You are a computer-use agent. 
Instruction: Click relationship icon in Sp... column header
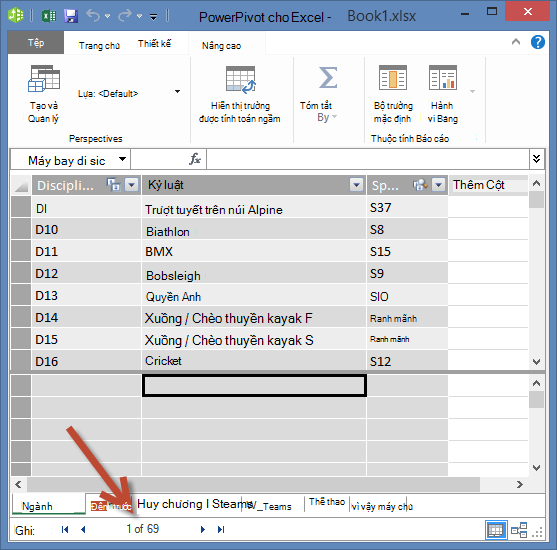pos(420,185)
